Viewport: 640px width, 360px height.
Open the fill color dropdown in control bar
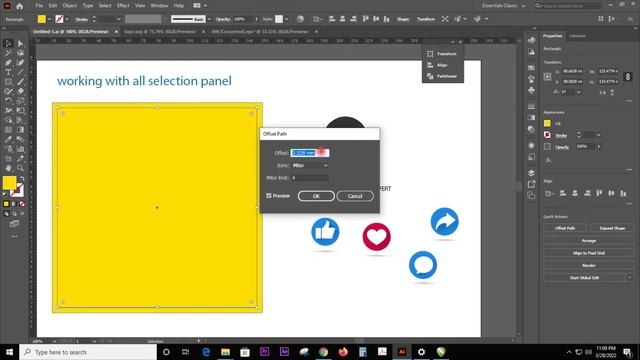pyautogui.click(x=49, y=19)
